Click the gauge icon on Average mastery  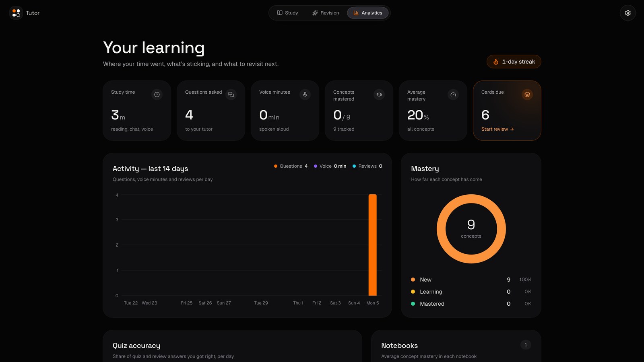[453, 95]
